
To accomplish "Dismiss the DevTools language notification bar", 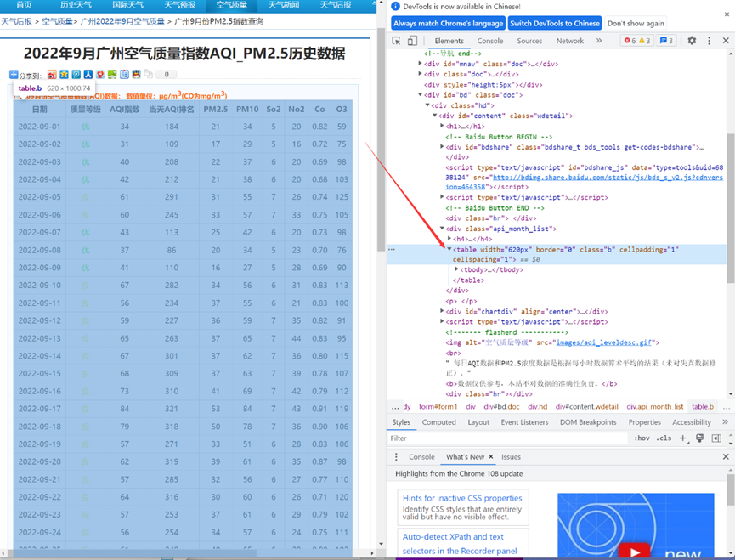I will pos(727,14).
